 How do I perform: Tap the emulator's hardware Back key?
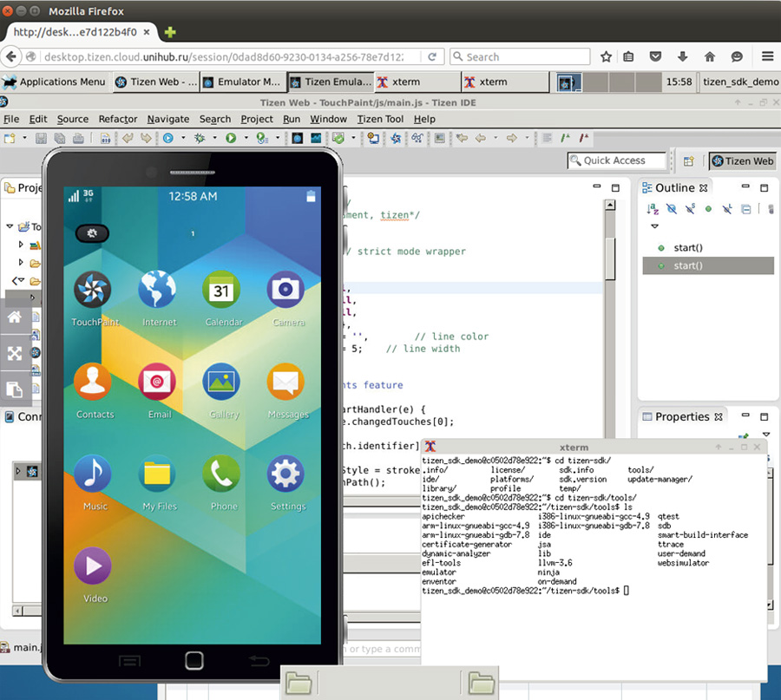point(259,661)
